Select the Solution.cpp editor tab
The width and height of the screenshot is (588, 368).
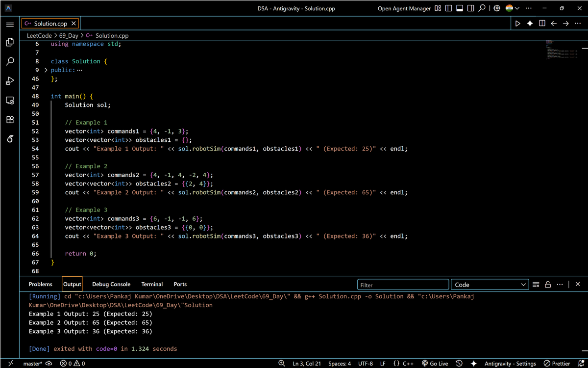50,24
